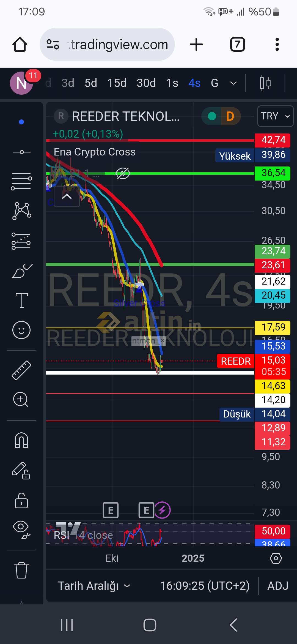Select the XABCD pattern tool
Image resolution: width=297 pixels, height=644 pixels.
tap(21, 211)
